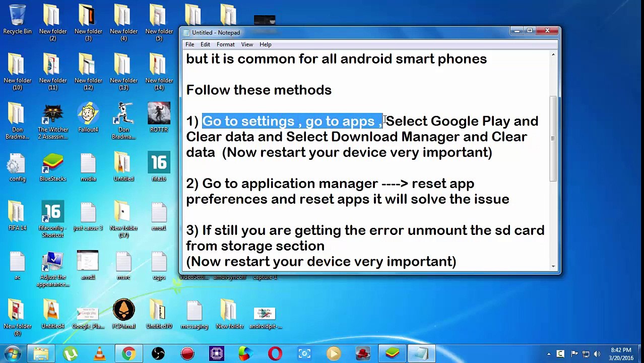Select the just cause 3 file
The image size is (644, 363).
[x=88, y=216]
